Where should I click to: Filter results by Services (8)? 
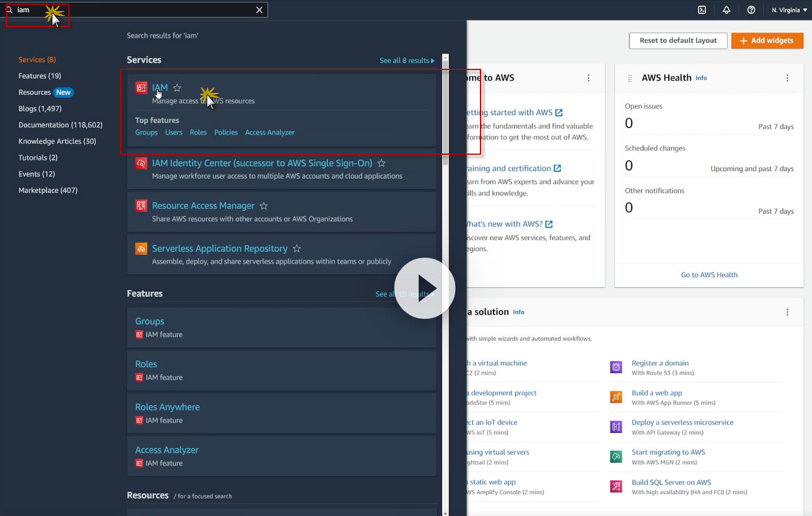pyautogui.click(x=37, y=59)
